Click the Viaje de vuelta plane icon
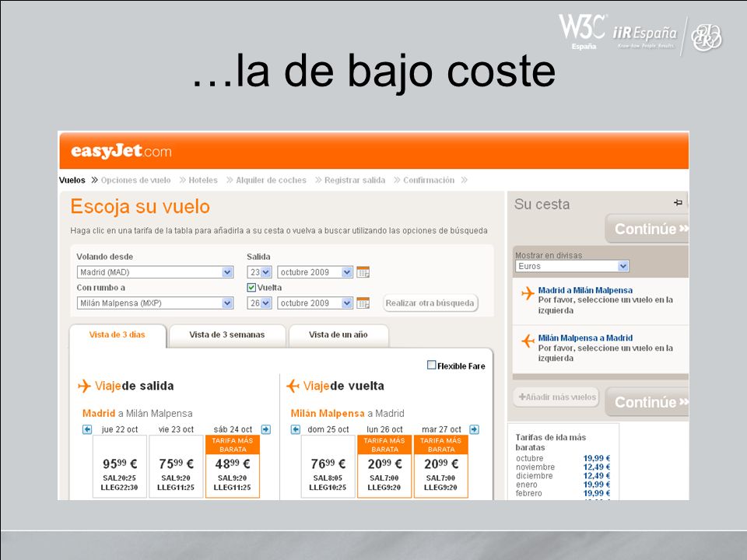This screenshot has width=747, height=560. tap(293, 386)
